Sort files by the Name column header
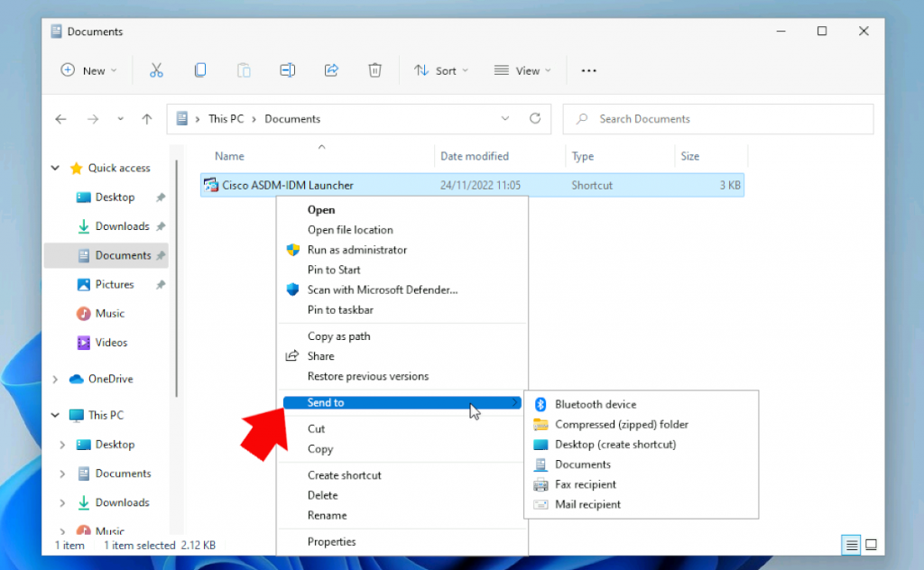924x570 pixels. (x=229, y=156)
